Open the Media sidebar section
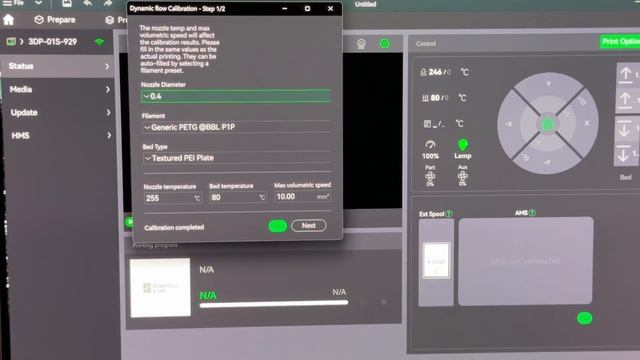This screenshot has height=360, width=640. [x=58, y=89]
